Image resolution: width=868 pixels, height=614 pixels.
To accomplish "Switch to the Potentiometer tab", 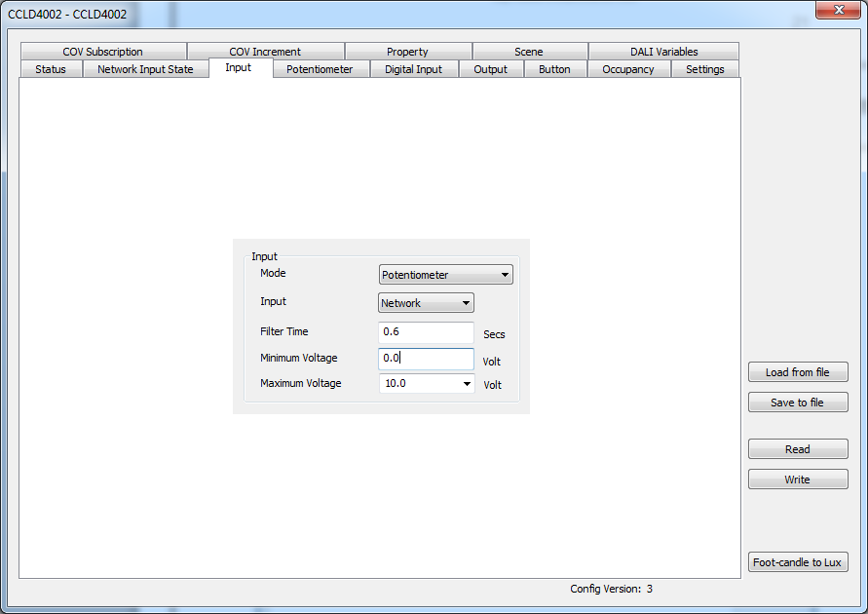I will (320, 69).
